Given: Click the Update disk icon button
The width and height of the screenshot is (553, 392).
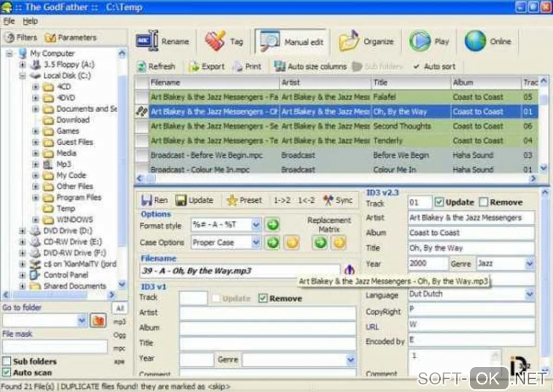Looking at the screenshot, I should click(x=194, y=201).
